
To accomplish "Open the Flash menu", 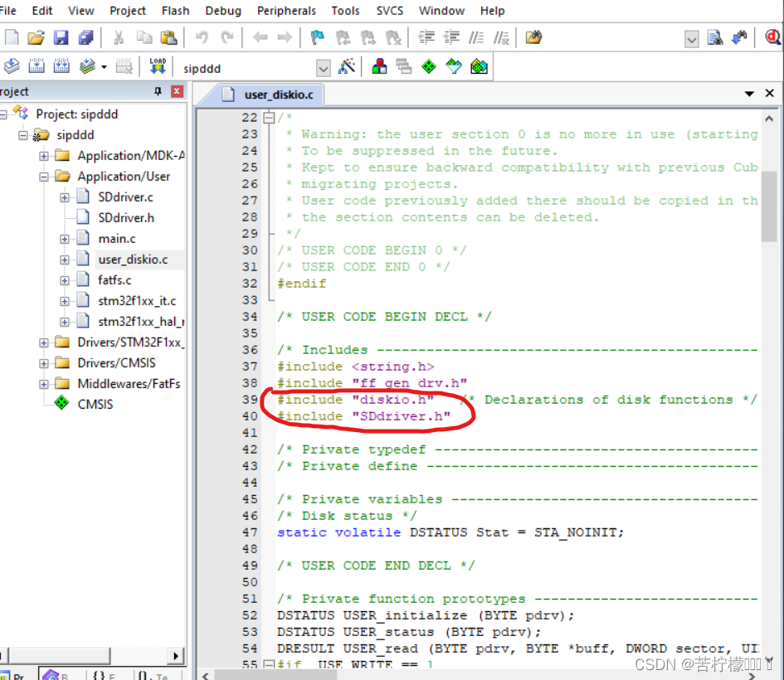I will tap(176, 11).
